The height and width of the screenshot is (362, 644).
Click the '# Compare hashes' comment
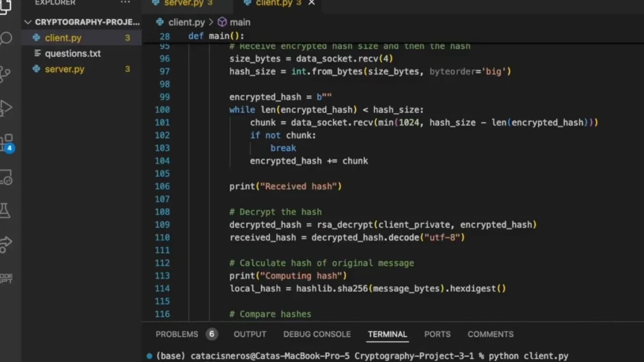(270, 314)
